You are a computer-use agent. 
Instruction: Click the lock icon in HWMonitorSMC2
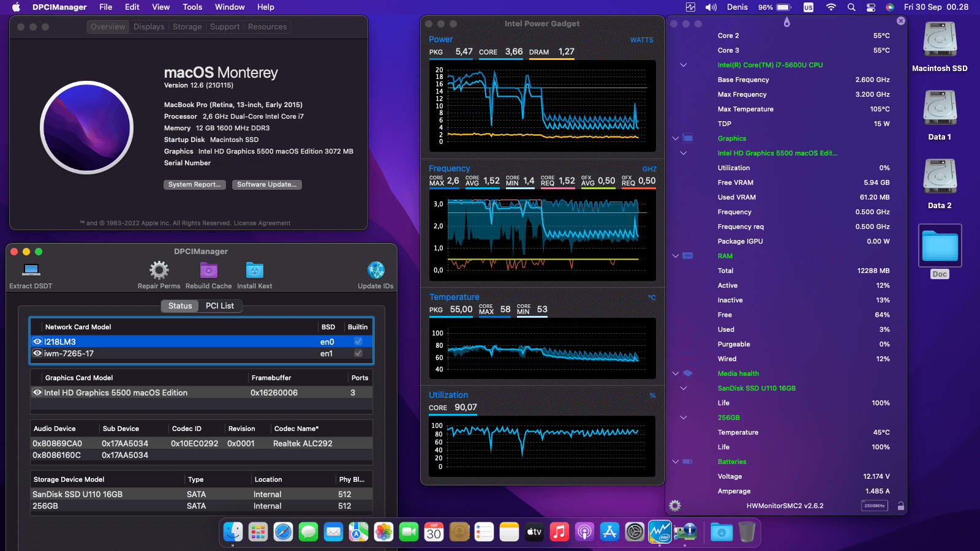point(900,506)
